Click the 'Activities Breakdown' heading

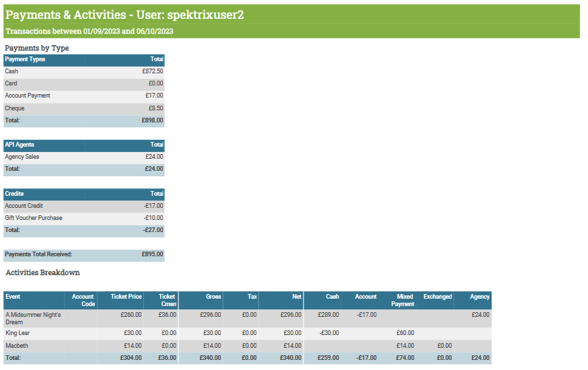(x=43, y=272)
